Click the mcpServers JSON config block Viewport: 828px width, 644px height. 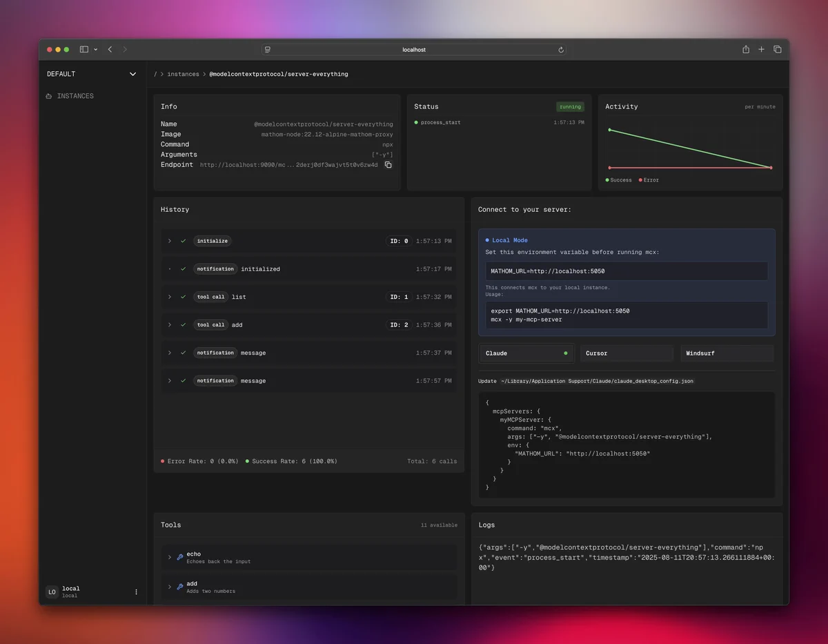[x=627, y=445]
